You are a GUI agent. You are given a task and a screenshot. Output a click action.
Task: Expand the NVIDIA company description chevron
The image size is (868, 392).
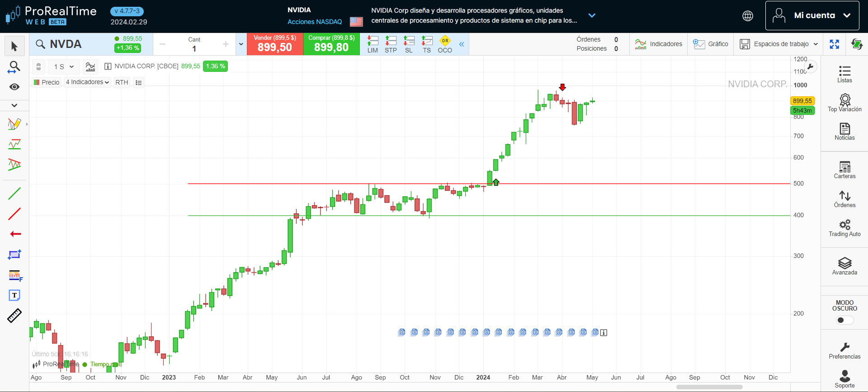click(x=592, y=15)
